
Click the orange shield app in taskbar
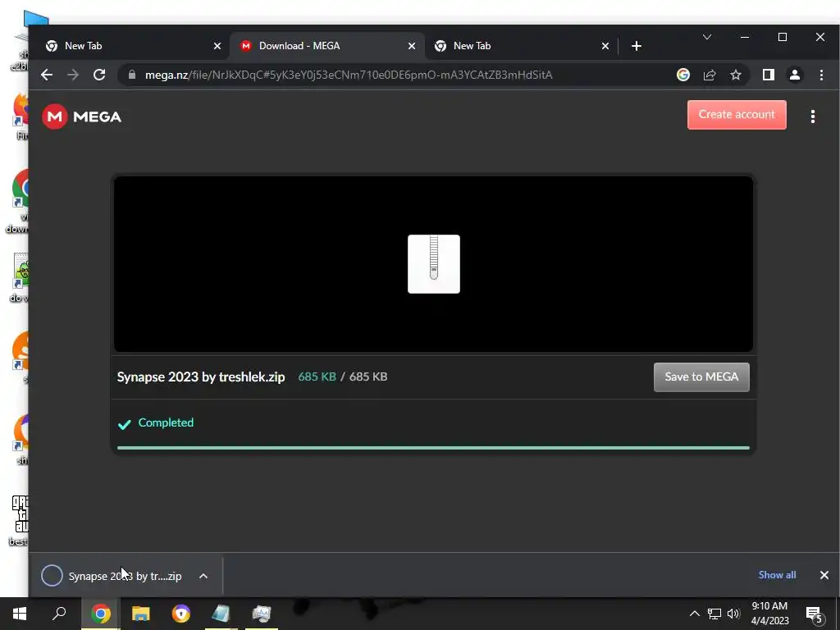coord(181,614)
